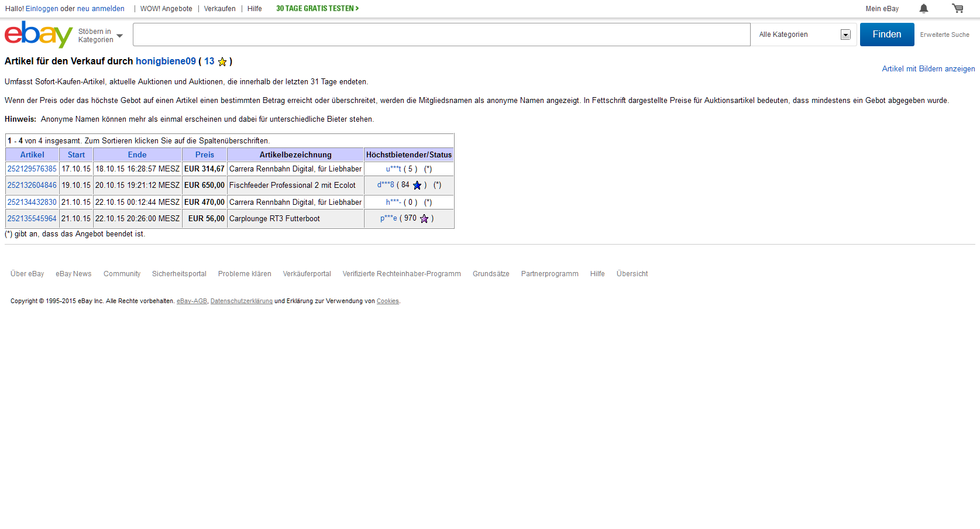Click the eBay logo
This screenshot has height=529, width=980.
[38, 35]
